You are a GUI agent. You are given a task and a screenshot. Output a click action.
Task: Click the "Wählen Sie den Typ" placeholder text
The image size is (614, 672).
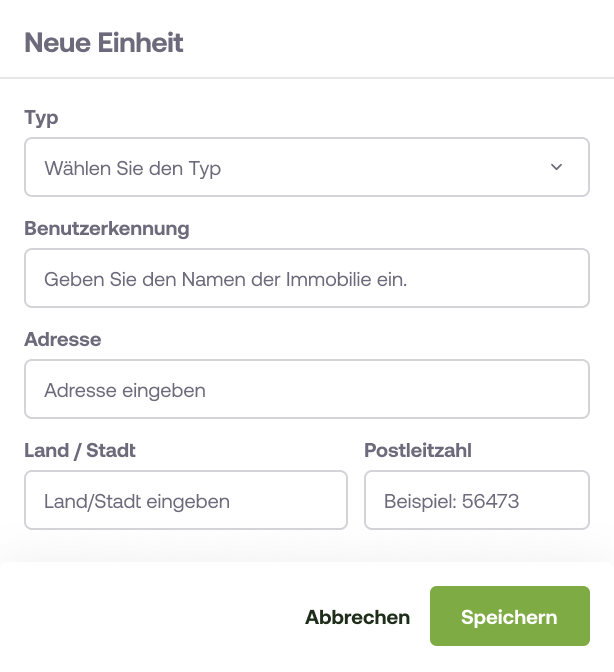[x=133, y=168]
